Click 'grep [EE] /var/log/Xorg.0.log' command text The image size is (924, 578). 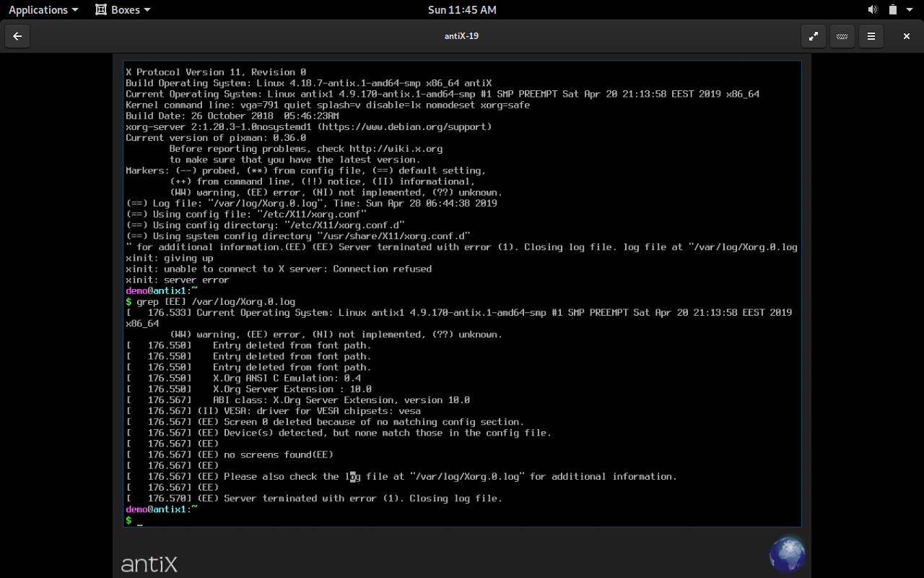[x=216, y=301]
